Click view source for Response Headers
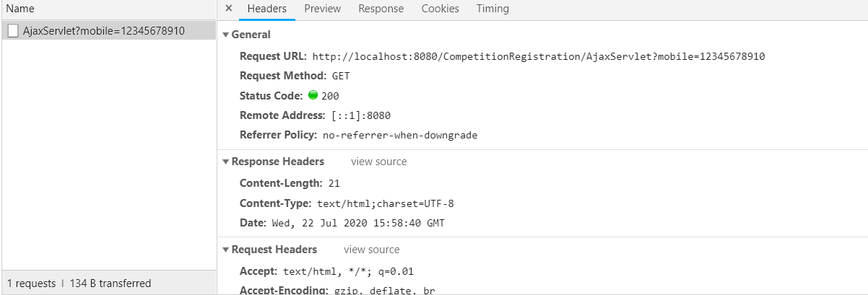Screen dimensions: 868x295 [x=379, y=162]
